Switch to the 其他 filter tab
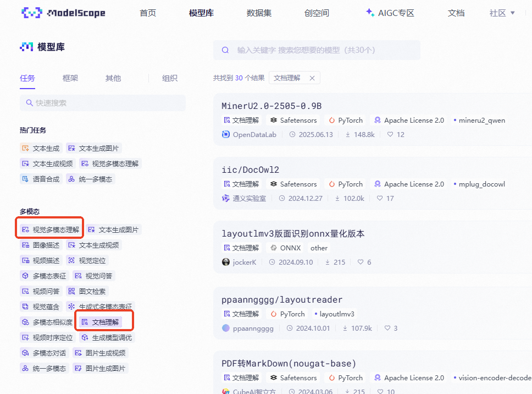Image resolution: width=532 pixels, height=394 pixels. (x=113, y=78)
